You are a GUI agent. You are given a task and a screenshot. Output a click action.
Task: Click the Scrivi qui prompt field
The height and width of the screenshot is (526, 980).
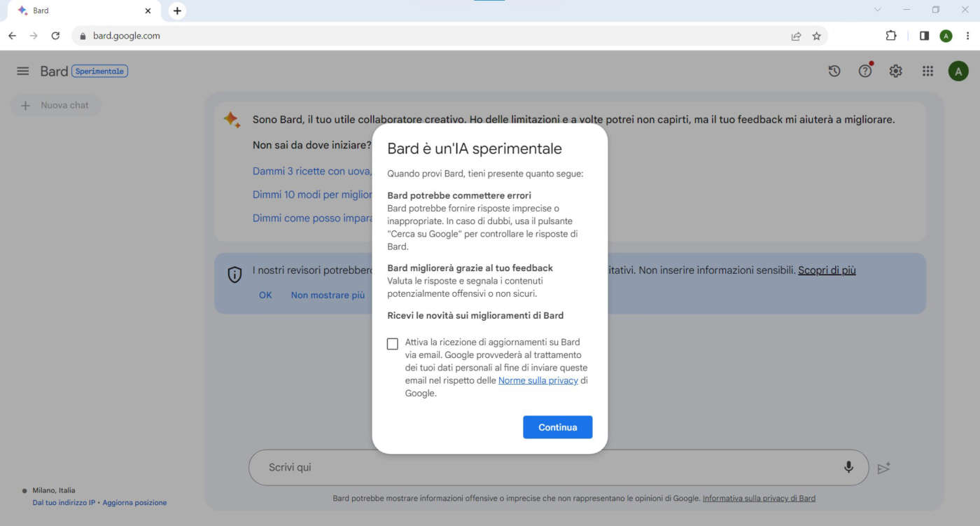pos(558,467)
